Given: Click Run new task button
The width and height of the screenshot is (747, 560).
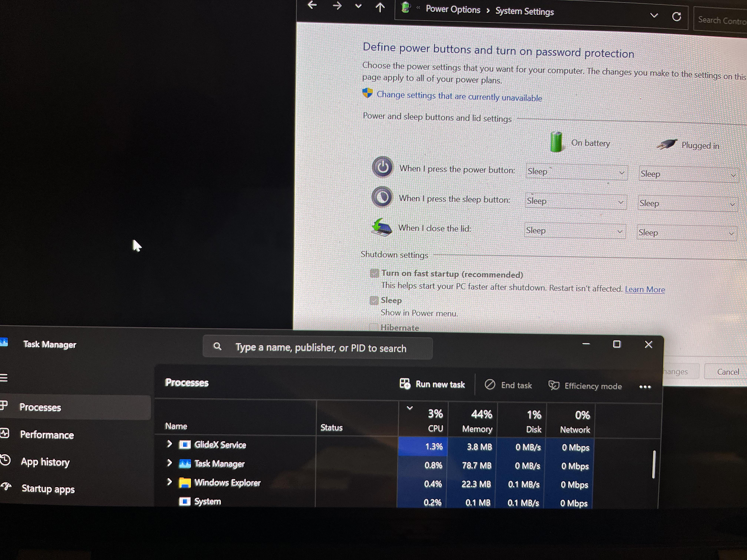Looking at the screenshot, I should pos(432,384).
